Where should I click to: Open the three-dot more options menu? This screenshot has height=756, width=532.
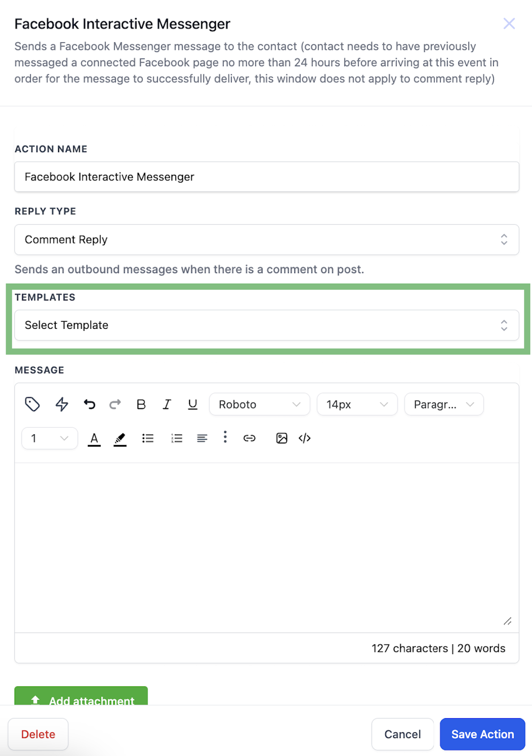[225, 437]
